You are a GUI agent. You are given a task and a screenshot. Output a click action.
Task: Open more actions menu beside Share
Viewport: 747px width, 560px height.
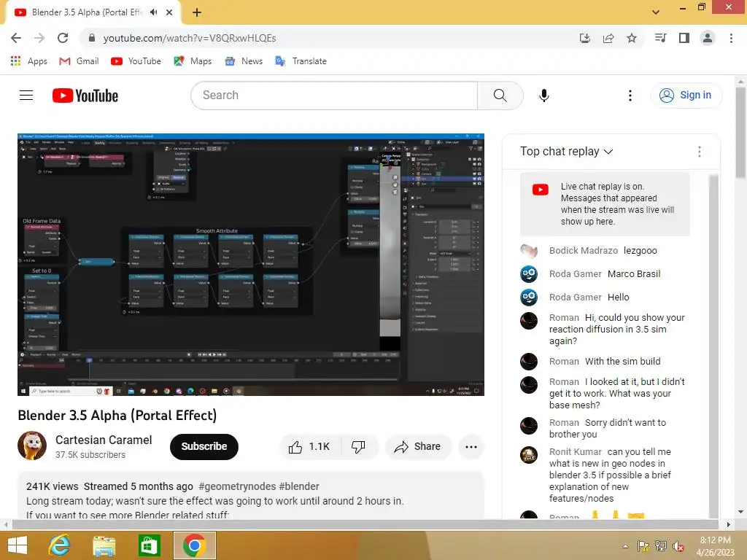(x=471, y=447)
